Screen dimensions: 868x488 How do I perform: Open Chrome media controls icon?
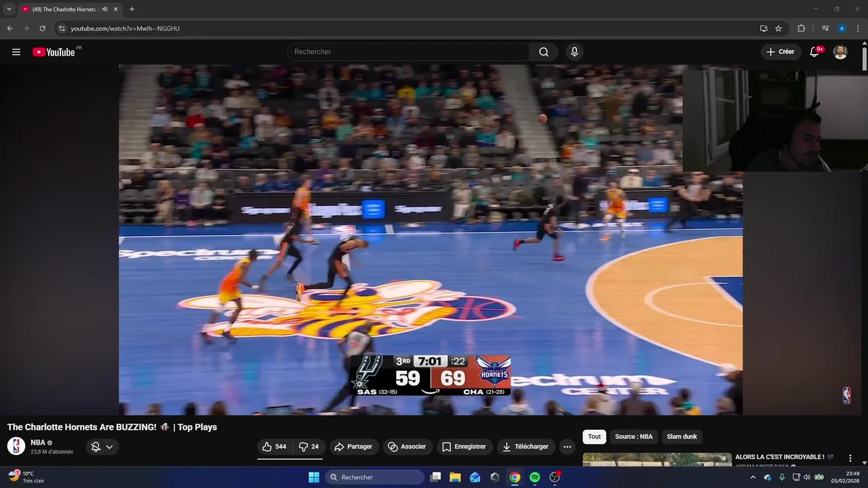[x=825, y=28]
